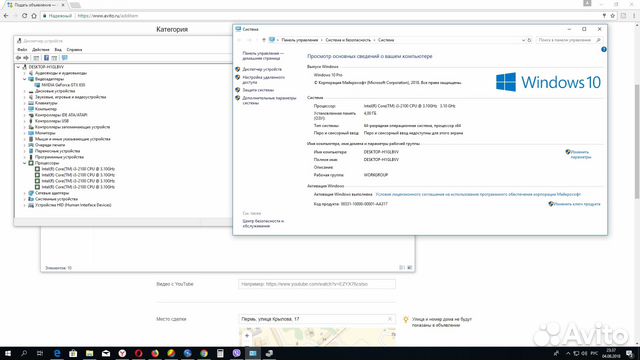Bookmark page with star icon
Screen dimensions: 640x360
click(613, 16)
